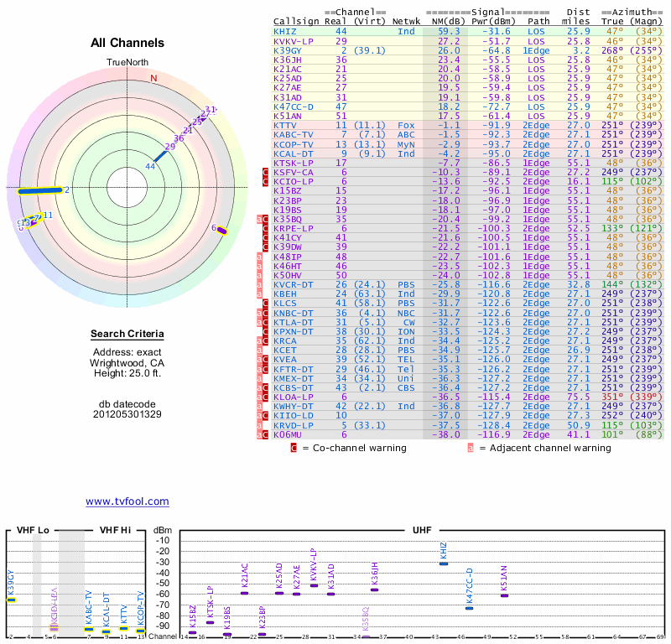Click the adjacent channel icon beside K48IP
This screenshot has width=671, height=644.
pyautogui.click(x=260, y=256)
